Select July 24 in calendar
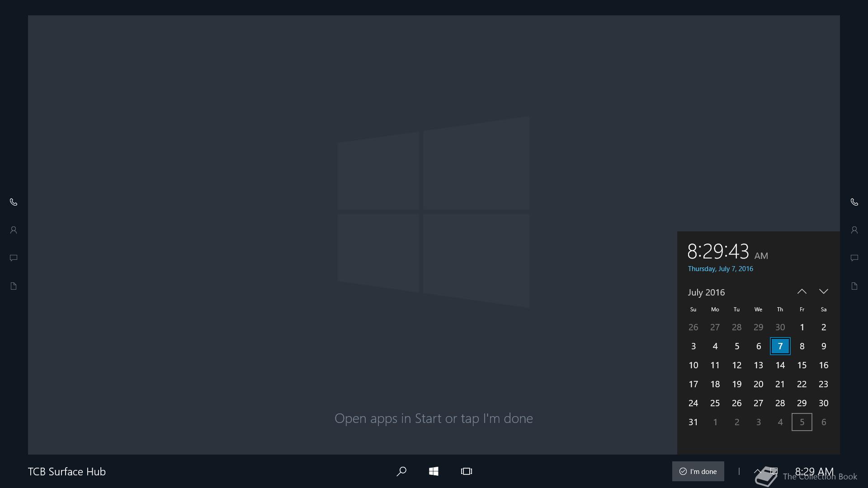868x488 pixels. (x=693, y=403)
